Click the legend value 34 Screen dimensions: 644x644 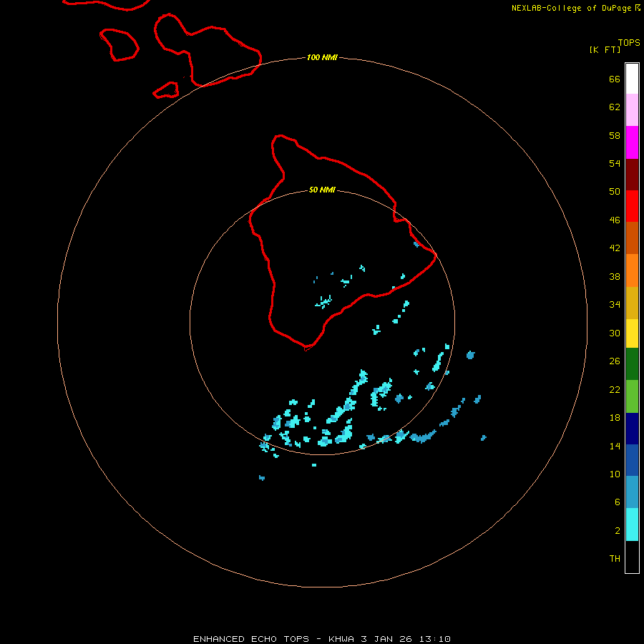pos(615,304)
